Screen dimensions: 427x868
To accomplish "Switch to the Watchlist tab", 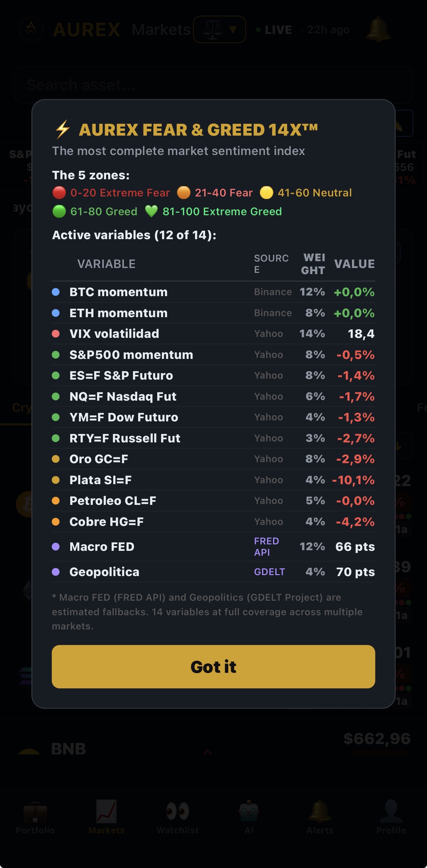I will [x=178, y=817].
